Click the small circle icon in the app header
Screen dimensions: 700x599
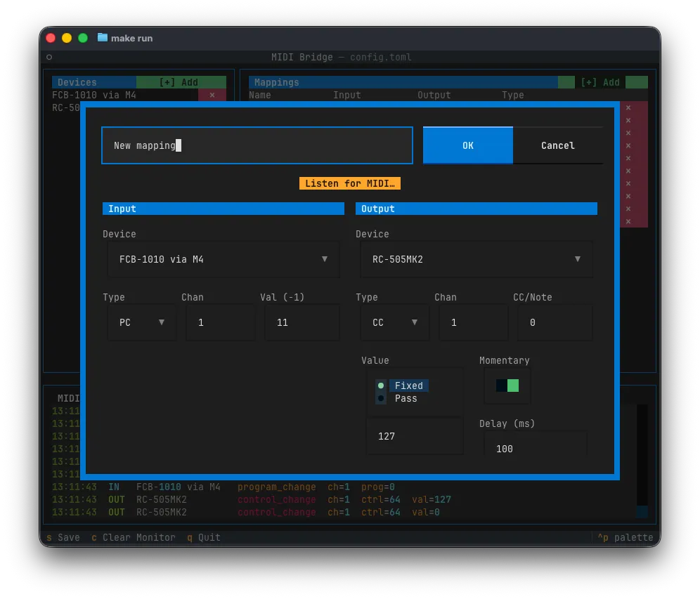pos(49,57)
